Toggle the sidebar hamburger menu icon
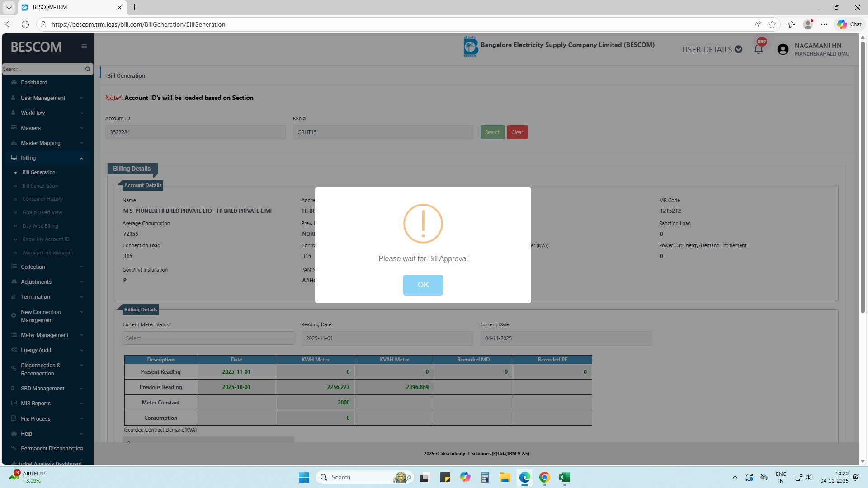868x488 pixels. [84, 46]
